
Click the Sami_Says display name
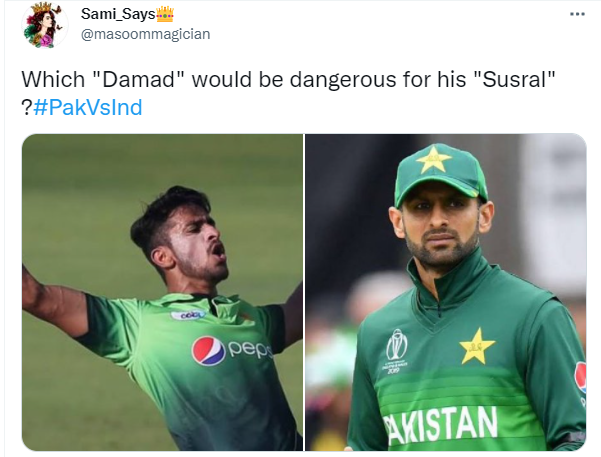118,14
